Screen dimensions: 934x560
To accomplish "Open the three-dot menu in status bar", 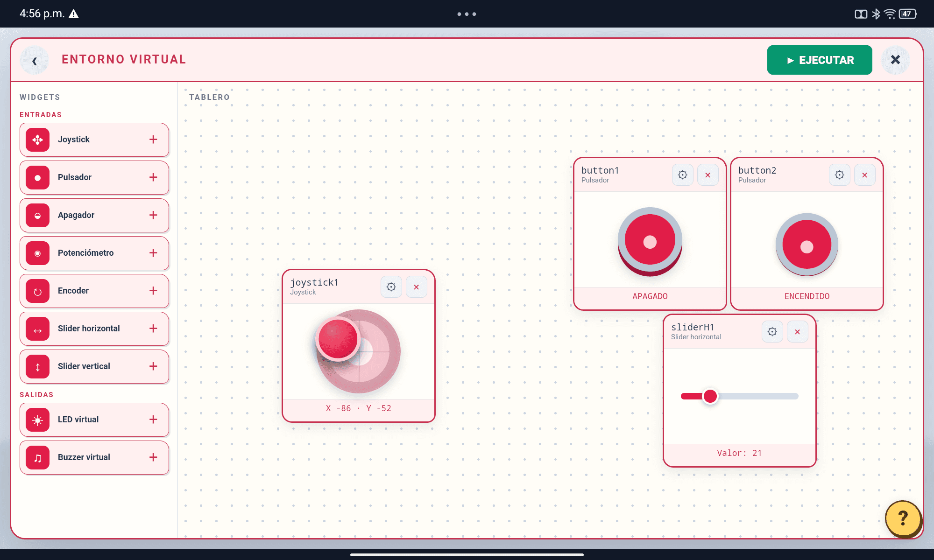I will click(467, 14).
